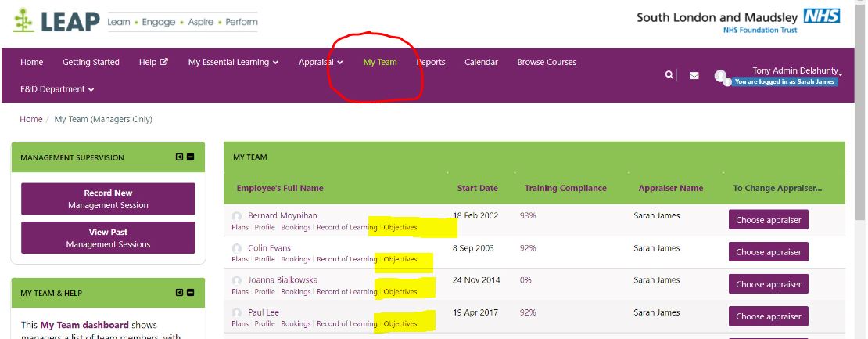Open messages via the envelope icon
This screenshot has width=868, height=339.
coord(694,76)
